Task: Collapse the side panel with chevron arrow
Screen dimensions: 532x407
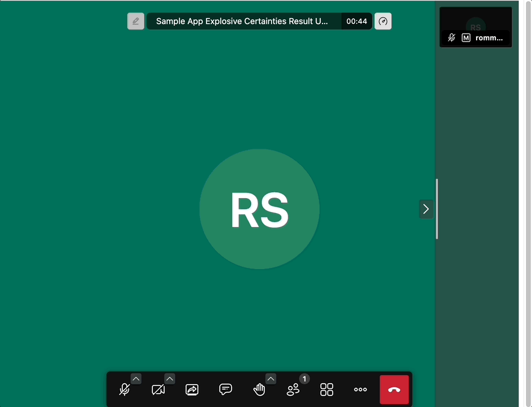Action: point(426,209)
